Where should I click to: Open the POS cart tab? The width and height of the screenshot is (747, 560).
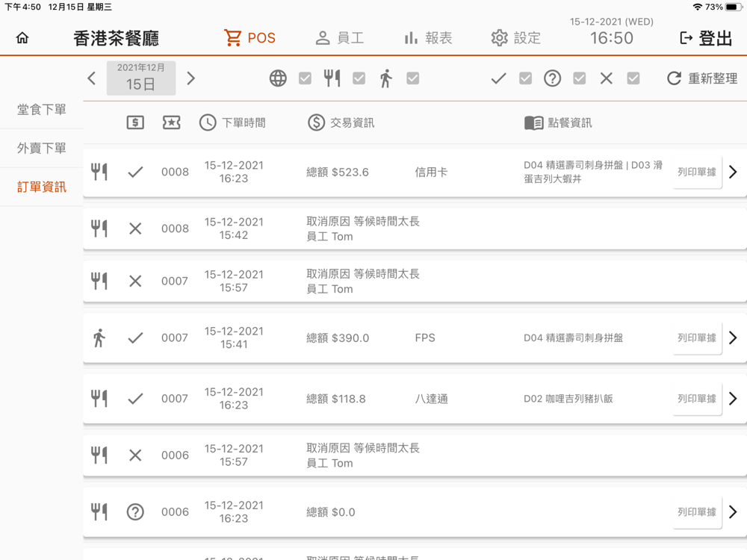(249, 38)
